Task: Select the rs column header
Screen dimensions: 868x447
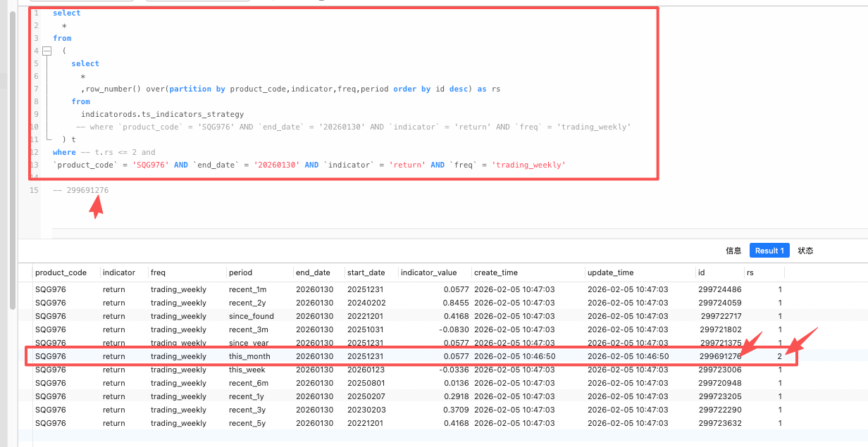Action: [752, 272]
